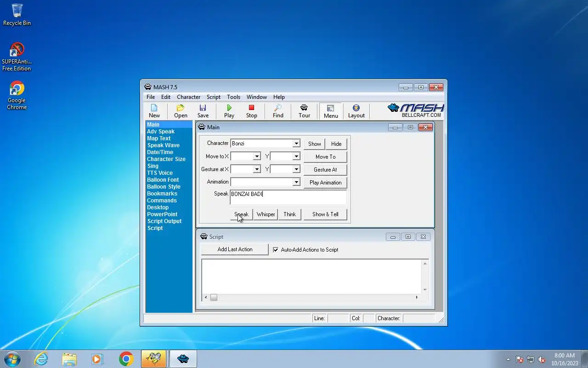Click the Save toolbar icon

[x=203, y=111]
